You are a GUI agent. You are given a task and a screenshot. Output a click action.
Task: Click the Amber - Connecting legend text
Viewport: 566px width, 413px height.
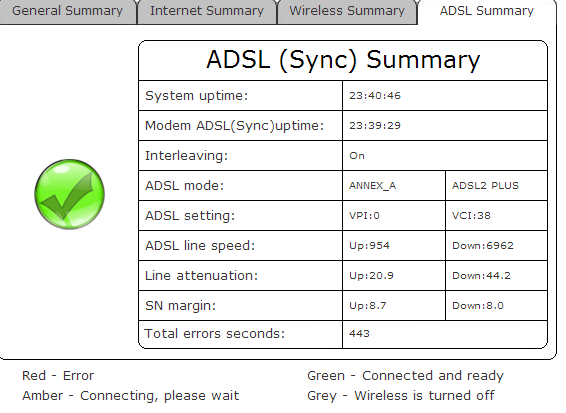(130, 396)
